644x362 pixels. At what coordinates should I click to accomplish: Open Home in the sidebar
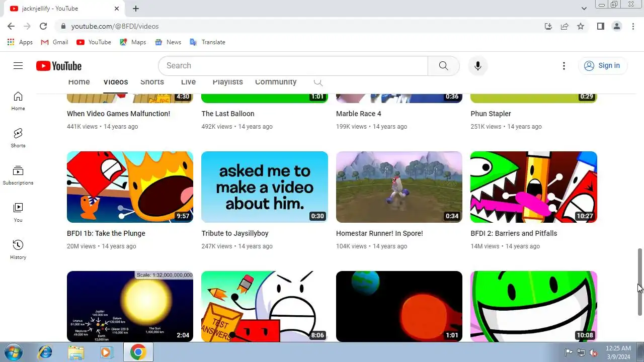(x=18, y=101)
